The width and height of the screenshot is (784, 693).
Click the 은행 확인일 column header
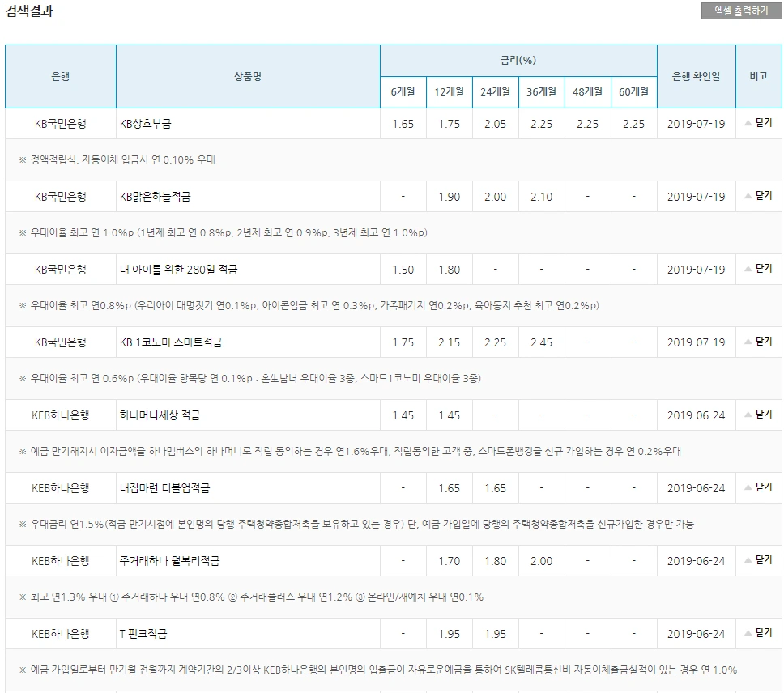coord(696,76)
